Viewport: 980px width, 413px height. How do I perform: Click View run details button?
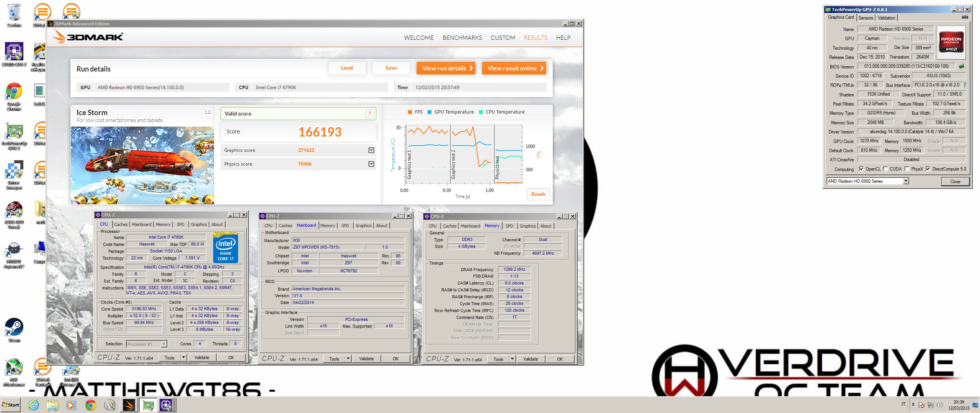tap(446, 68)
